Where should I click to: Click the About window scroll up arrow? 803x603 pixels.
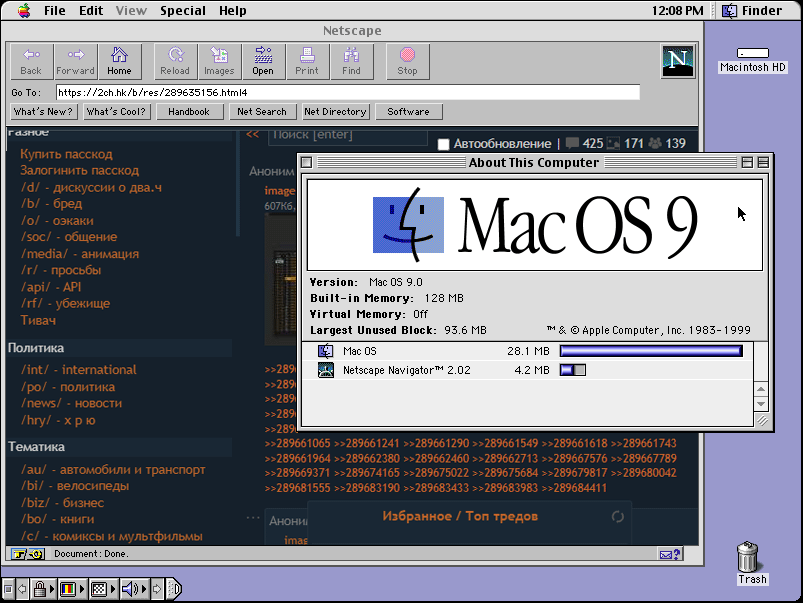pos(761,390)
